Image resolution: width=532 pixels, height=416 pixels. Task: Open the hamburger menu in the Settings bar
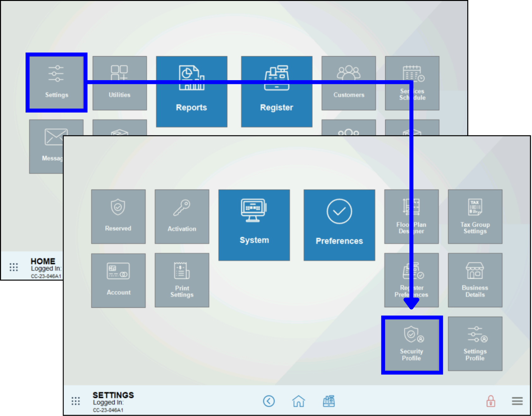tap(517, 401)
